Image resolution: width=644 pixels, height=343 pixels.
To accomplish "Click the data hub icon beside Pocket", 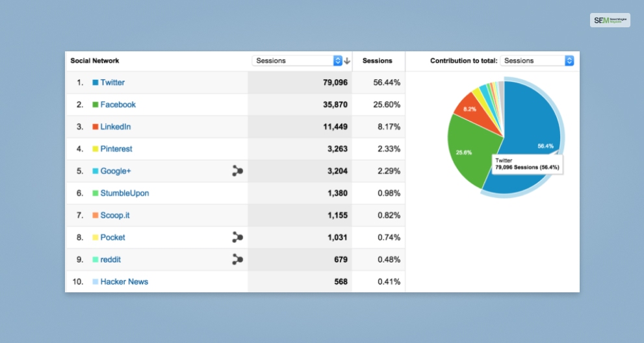I will [237, 237].
